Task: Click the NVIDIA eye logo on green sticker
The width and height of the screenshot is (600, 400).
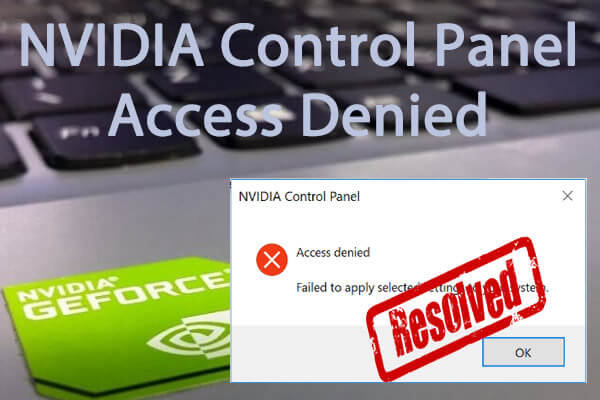Action: 189,337
